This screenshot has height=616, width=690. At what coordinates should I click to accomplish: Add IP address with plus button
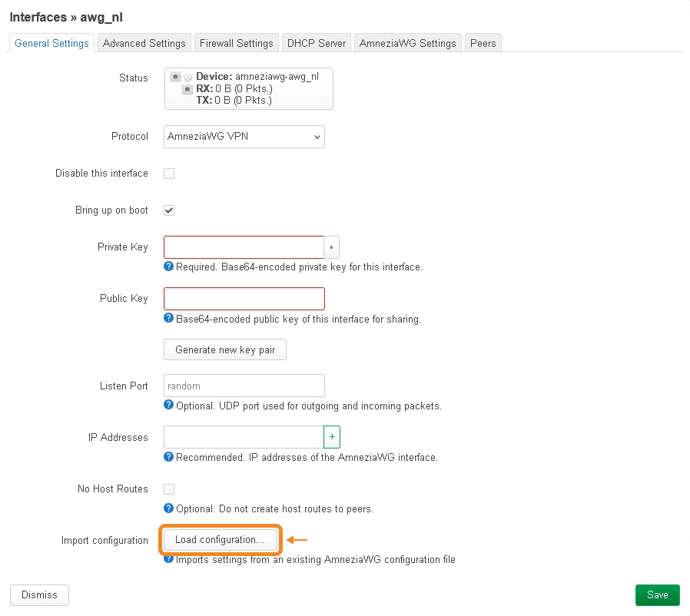[x=332, y=437]
